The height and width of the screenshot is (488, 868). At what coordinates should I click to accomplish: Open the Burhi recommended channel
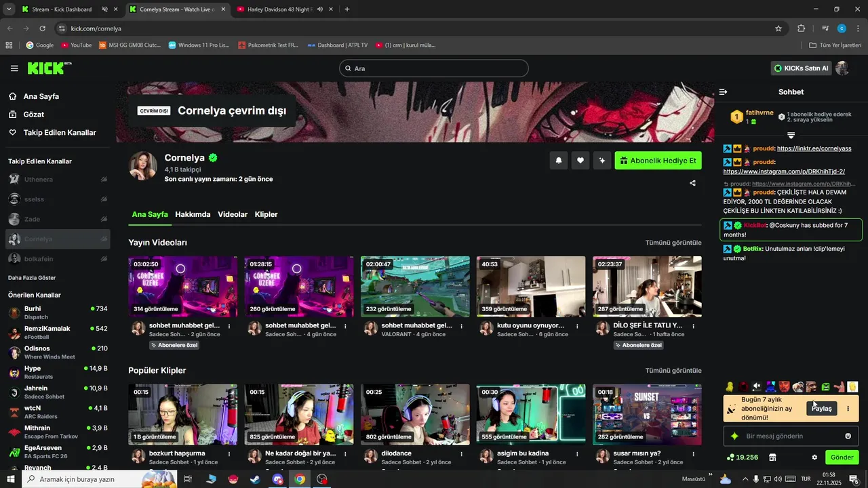click(x=58, y=312)
